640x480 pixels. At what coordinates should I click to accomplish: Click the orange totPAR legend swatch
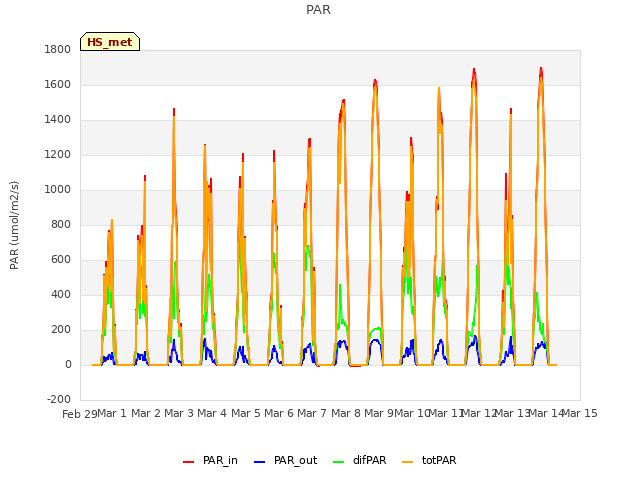pyautogui.click(x=407, y=462)
